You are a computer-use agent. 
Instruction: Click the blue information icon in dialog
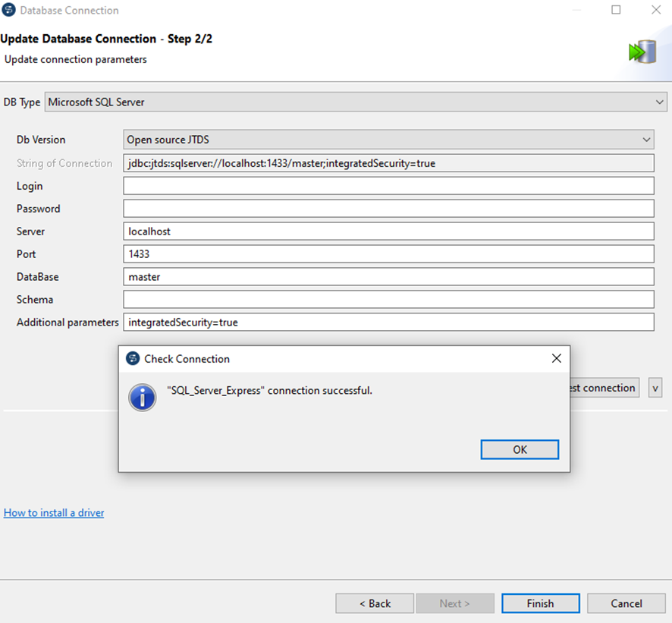[x=142, y=396]
